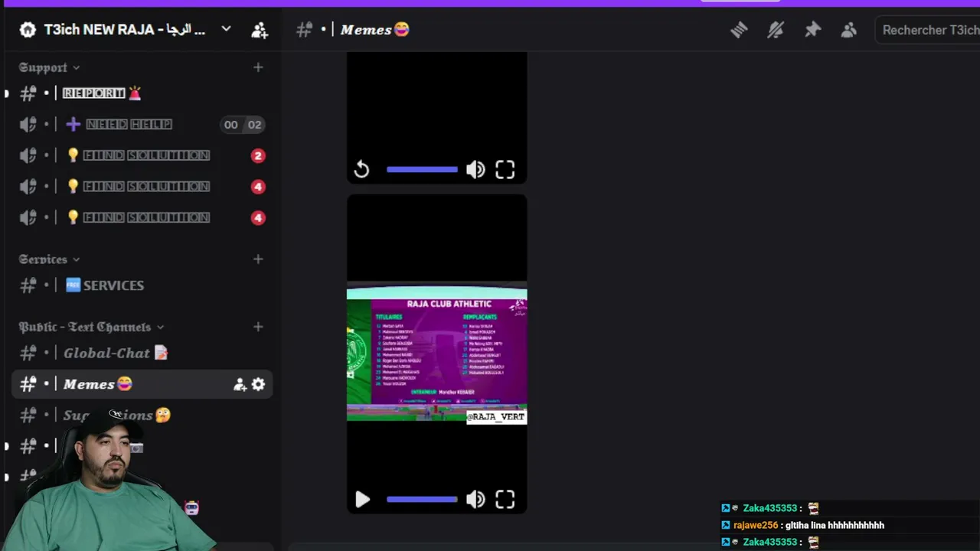Screen dimensions: 980x551
Task: Expand Raja Club Athletic video to fullscreen
Action: tap(505, 500)
